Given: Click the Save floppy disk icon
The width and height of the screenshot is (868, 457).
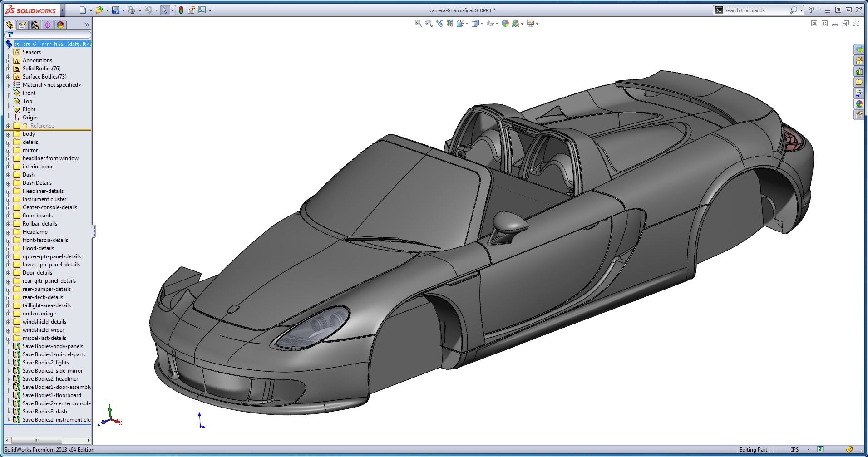Looking at the screenshot, I should (x=116, y=10).
